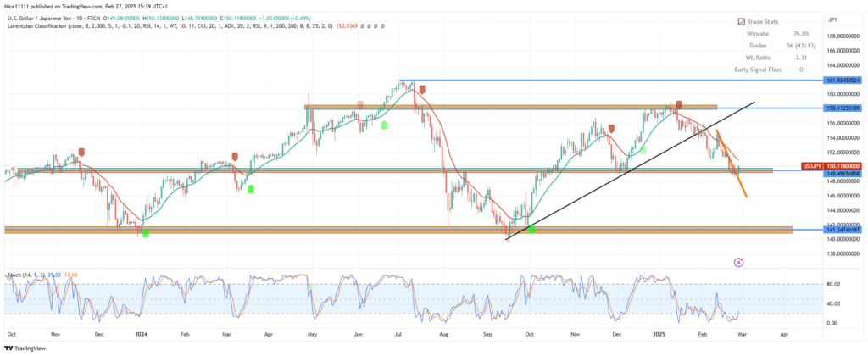Image resolution: width=868 pixels, height=356 pixels.
Task: Click the 161.92450524 price label
Action: click(843, 81)
